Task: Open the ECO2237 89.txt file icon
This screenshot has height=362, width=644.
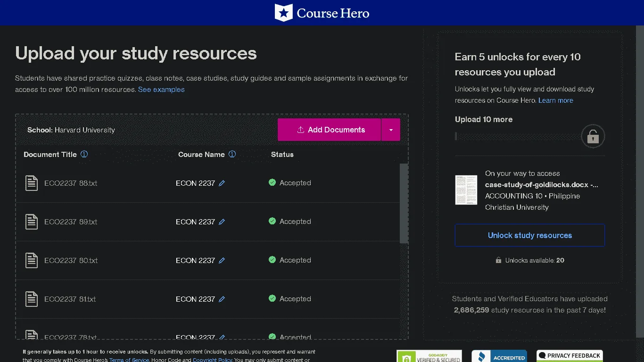Action: pyautogui.click(x=32, y=222)
